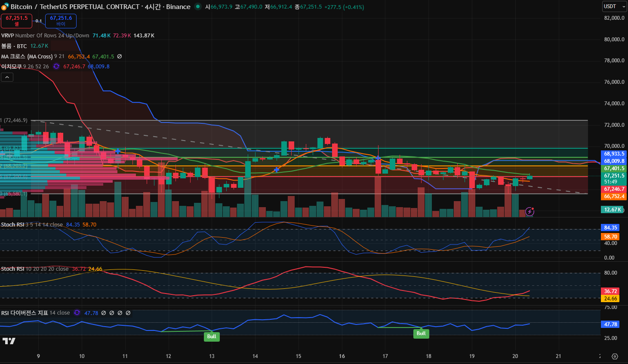Click the 67,401.5 green price label

pyautogui.click(x=613, y=168)
